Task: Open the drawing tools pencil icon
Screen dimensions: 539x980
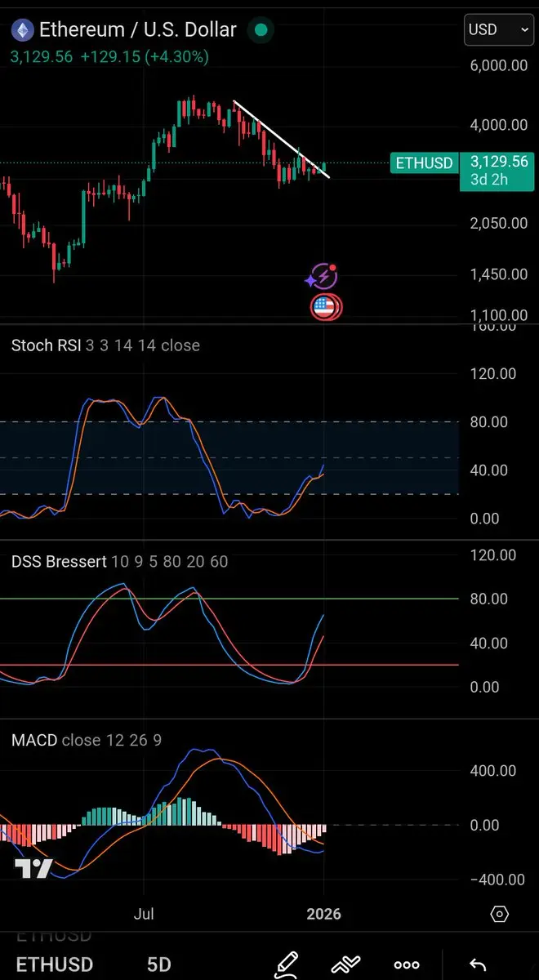Action: (x=286, y=964)
